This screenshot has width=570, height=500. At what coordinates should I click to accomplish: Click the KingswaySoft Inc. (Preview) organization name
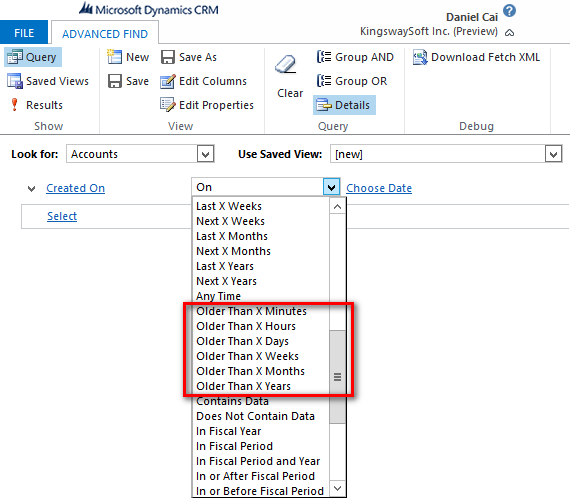pos(429,31)
